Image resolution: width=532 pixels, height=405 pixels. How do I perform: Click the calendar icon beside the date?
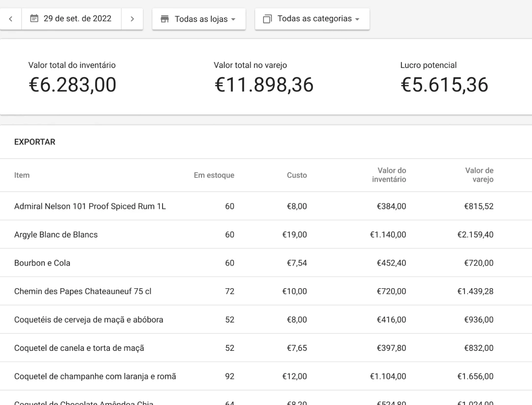34,19
